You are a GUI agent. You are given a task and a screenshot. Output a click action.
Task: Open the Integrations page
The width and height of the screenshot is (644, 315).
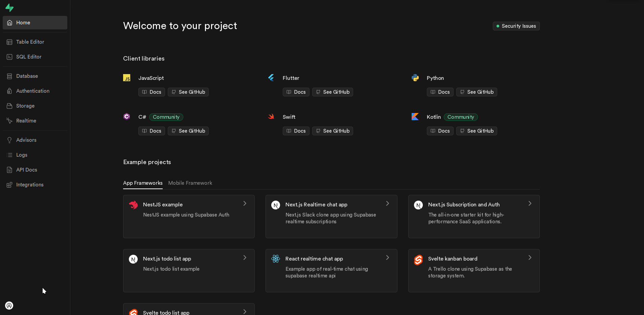click(30, 184)
